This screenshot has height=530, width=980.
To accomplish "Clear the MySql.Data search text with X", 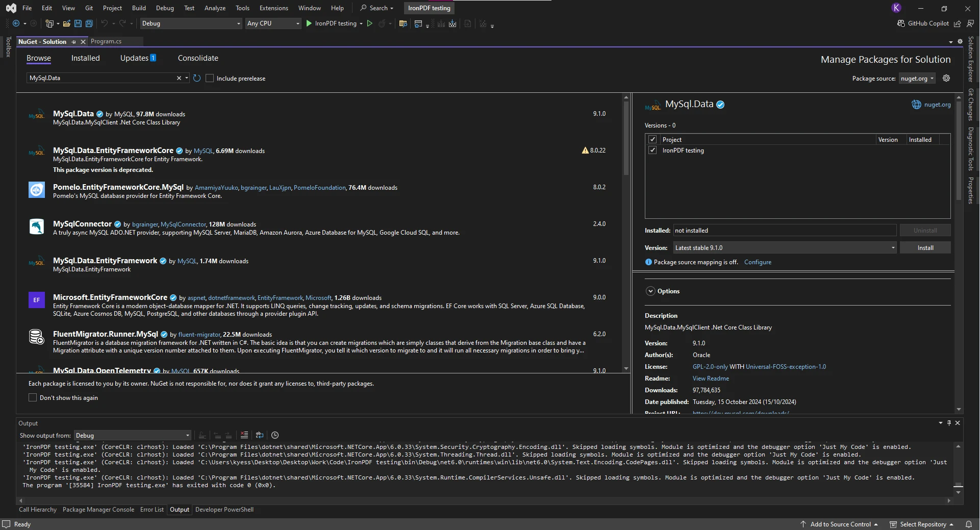I will (x=179, y=78).
